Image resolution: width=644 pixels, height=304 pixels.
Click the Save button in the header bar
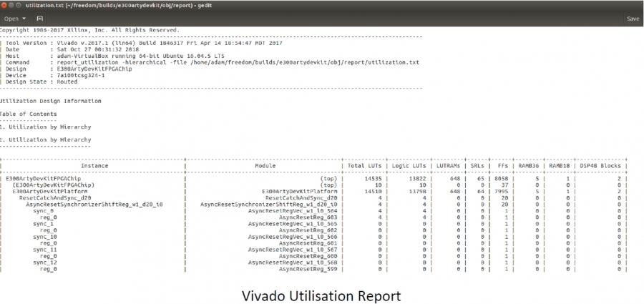click(x=633, y=19)
